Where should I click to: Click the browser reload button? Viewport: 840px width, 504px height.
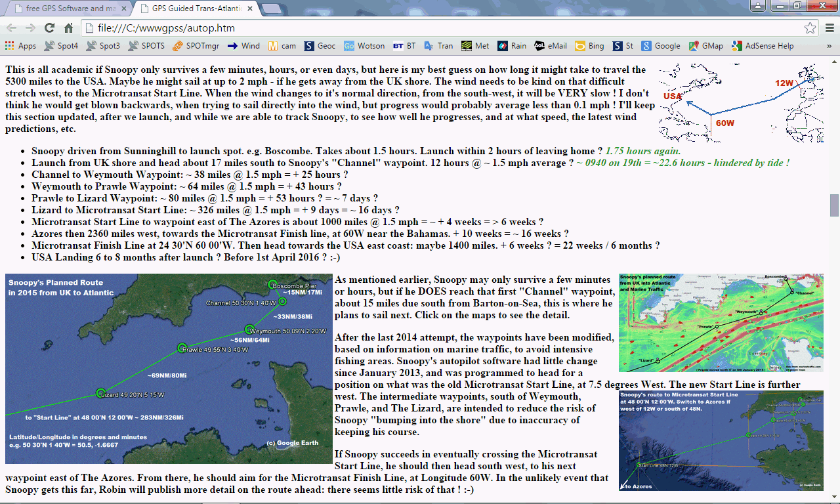(49, 28)
